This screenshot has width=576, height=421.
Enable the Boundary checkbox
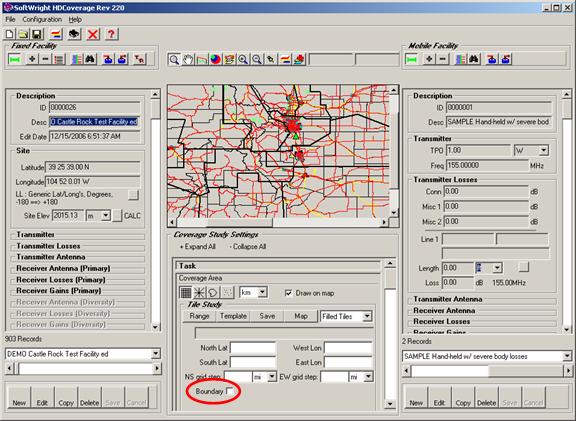[230, 391]
